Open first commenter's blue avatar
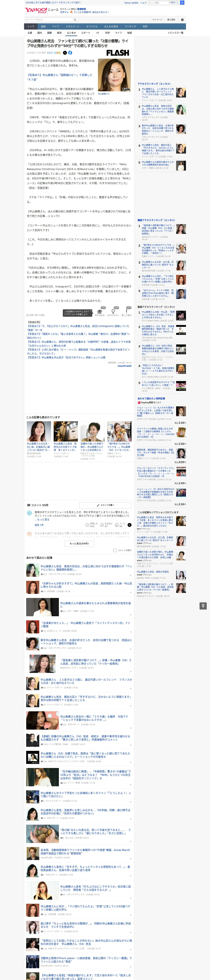Screen dimensions: 210x980 (29, 513)
